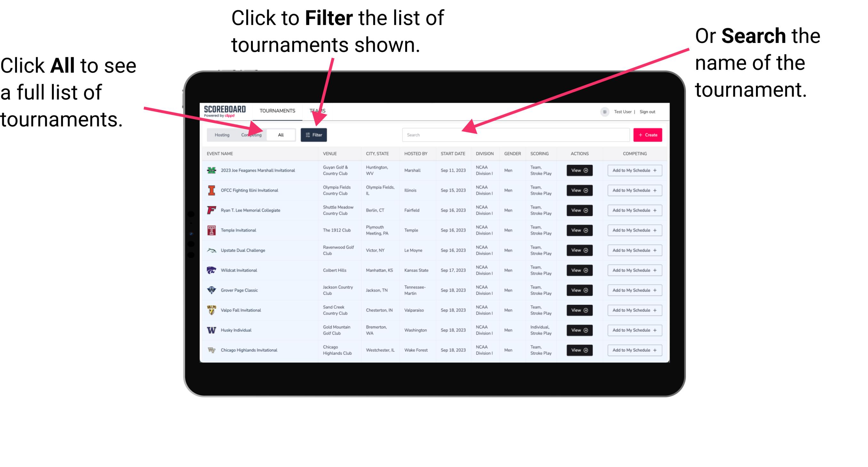Click the Illinois Fighting Illini team icon
Viewport: 868px width, 467px height.
point(211,190)
